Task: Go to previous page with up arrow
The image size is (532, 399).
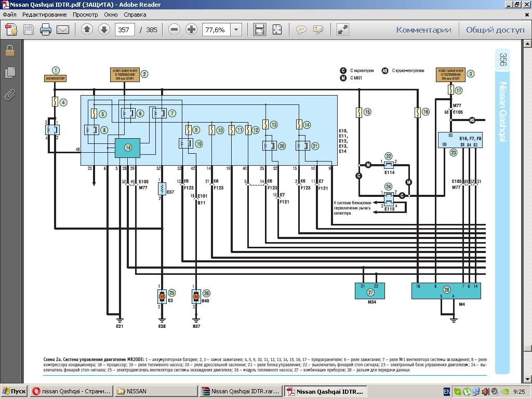Action: click(x=87, y=30)
